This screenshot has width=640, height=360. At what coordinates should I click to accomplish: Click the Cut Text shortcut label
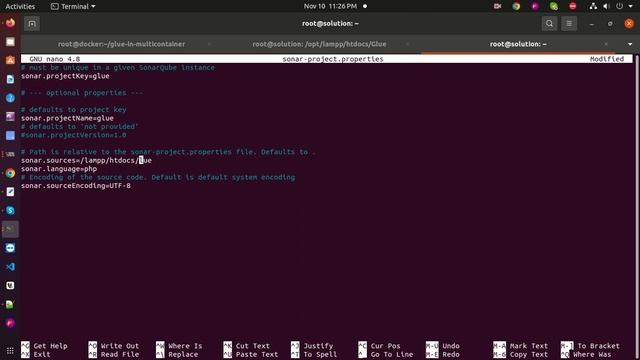(253, 346)
